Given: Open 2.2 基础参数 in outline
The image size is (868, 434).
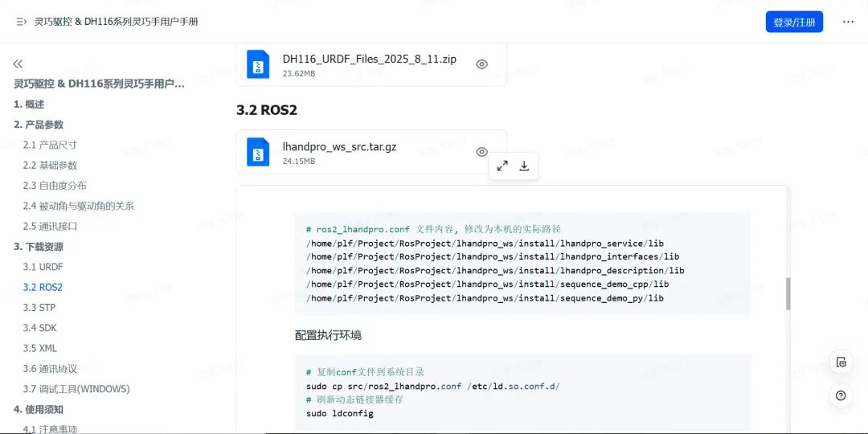Looking at the screenshot, I should [x=50, y=165].
